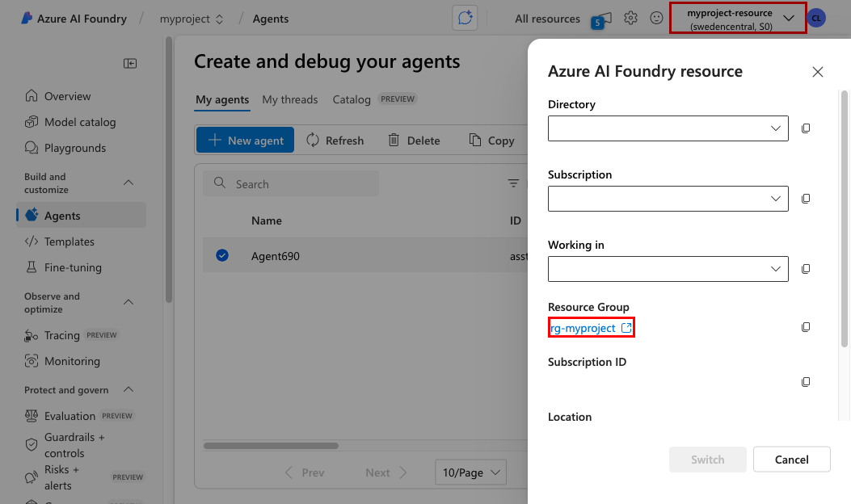The image size is (851, 504).
Task: Open rg-myproject in a new tab icon
Action: click(x=626, y=327)
